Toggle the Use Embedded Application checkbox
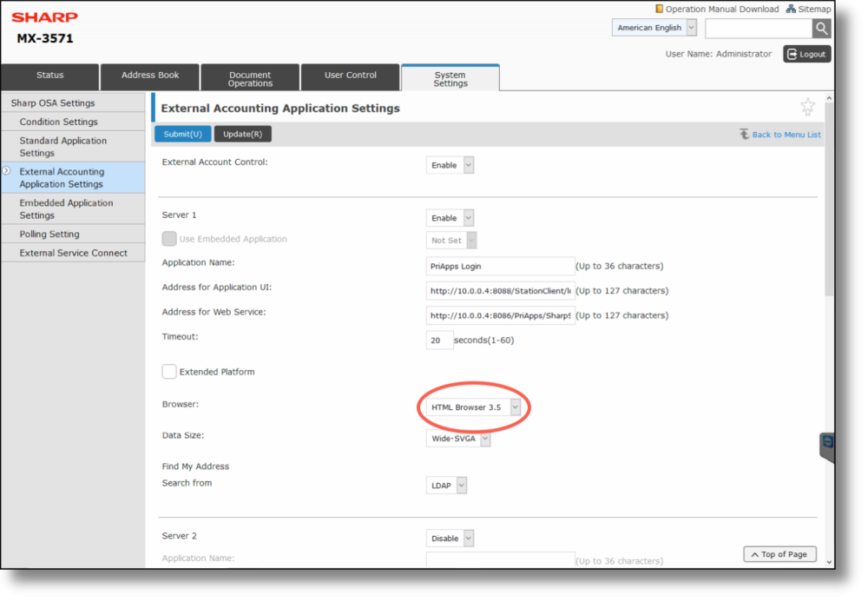Image resolution: width=868 pixels, height=602 pixels. [169, 240]
